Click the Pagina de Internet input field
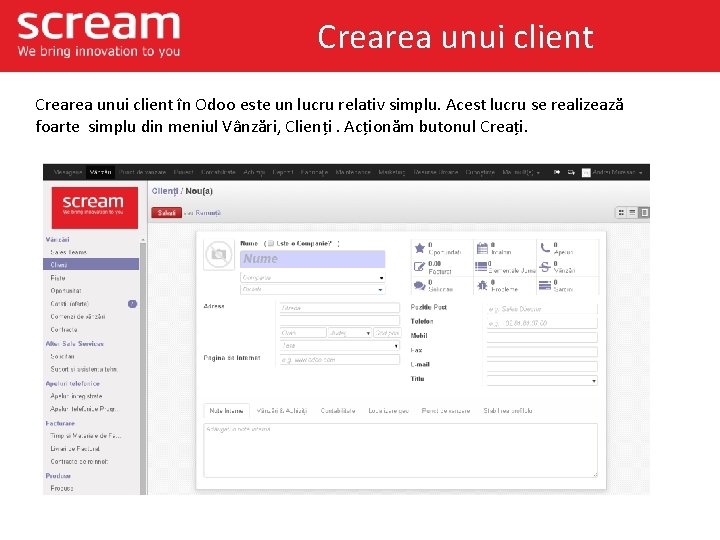The image size is (720, 540). point(340,360)
